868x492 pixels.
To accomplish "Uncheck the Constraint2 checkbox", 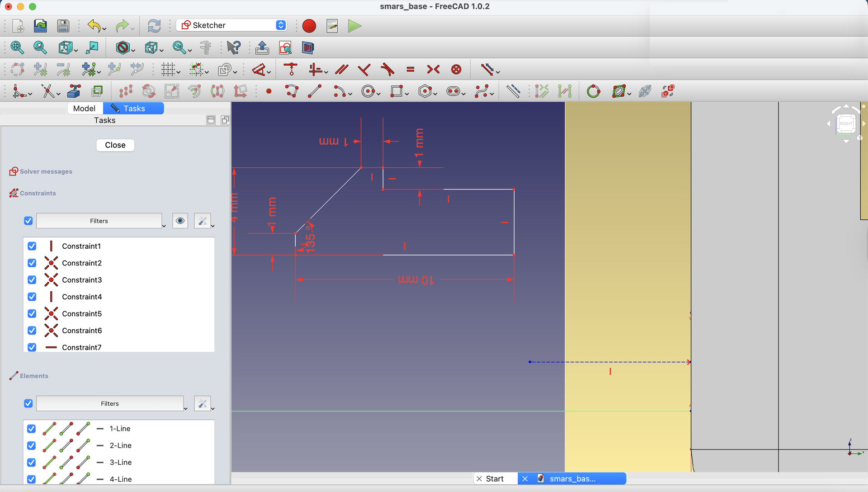I will pyautogui.click(x=32, y=263).
